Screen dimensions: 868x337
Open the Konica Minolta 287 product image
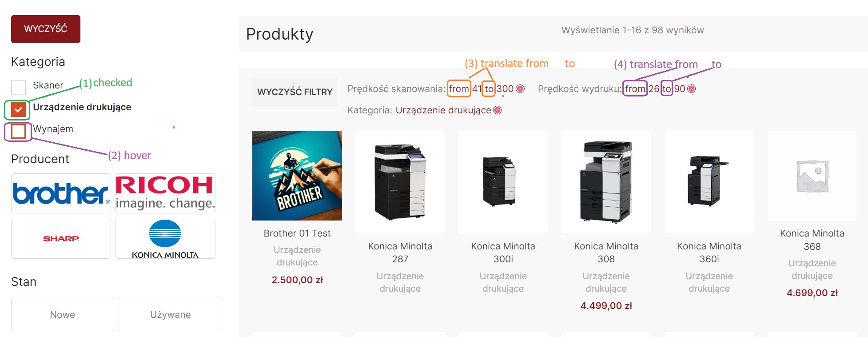(400, 182)
